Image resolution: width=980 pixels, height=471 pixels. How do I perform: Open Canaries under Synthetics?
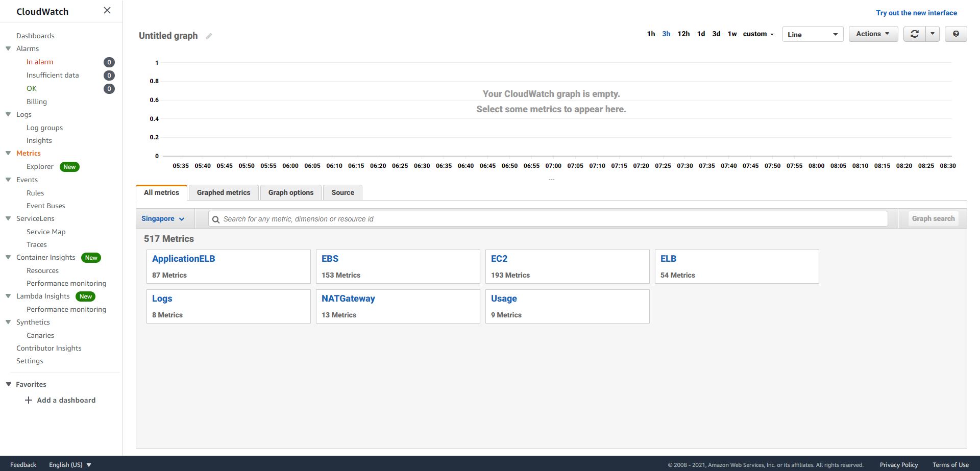[40, 335]
